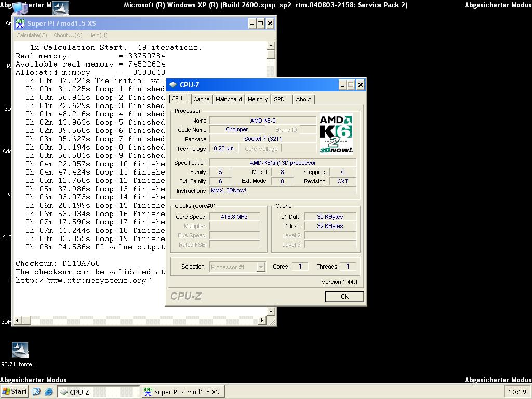
Task: Click Show Desktop quick launch icon
Action: 36,392
